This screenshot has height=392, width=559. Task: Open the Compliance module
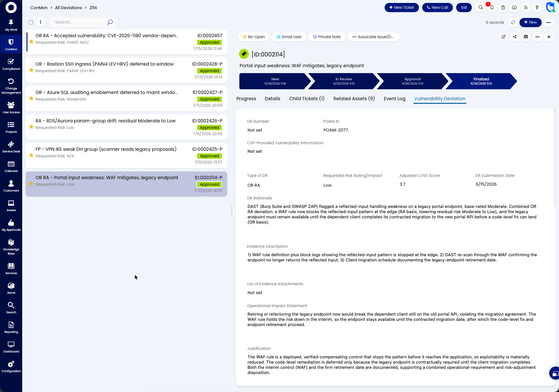pyautogui.click(x=11, y=64)
